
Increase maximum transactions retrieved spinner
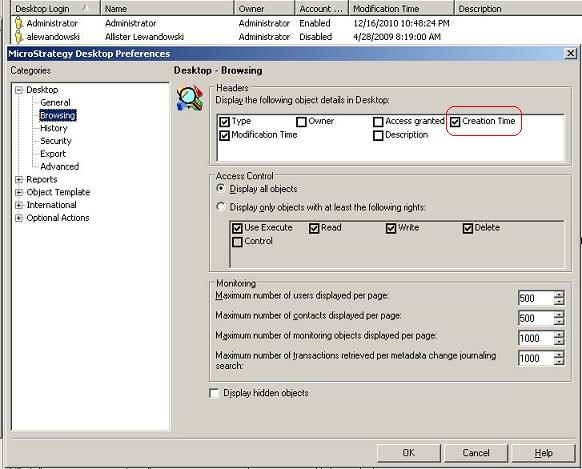(559, 355)
